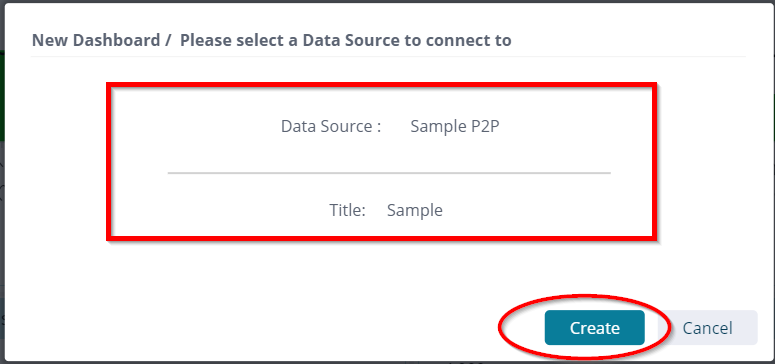Focus the dashboard title text Sample
The image size is (775, 364).
click(x=415, y=210)
